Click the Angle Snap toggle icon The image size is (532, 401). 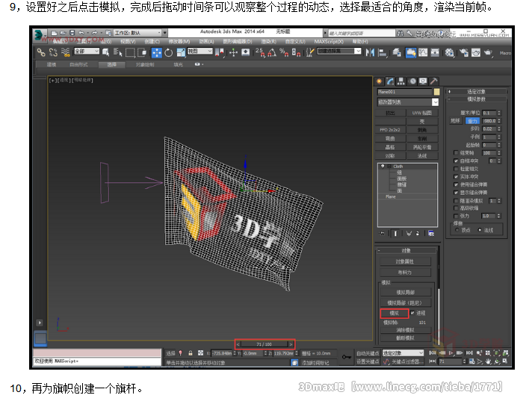pyautogui.click(x=272, y=52)
